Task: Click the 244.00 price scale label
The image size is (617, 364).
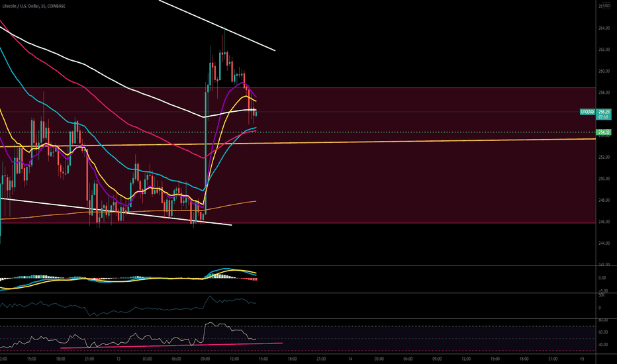Action: pyautogui.click(x=604, y=243)
